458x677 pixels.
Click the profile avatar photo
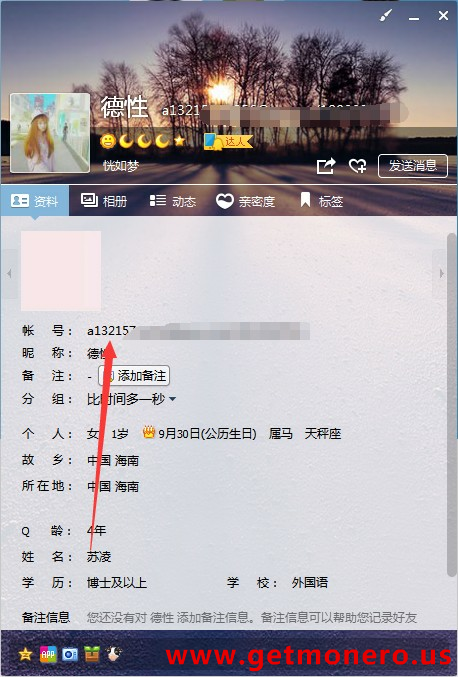[50, 133]
